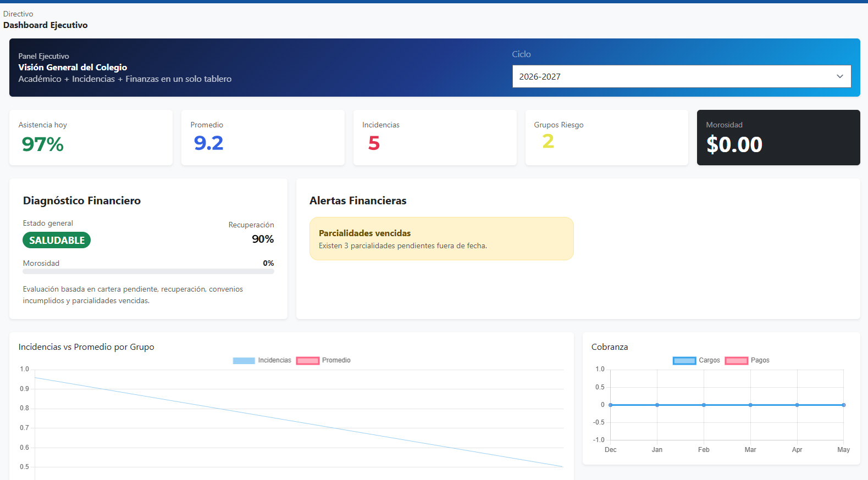This screenshot has width=868, height=480.
Task: Click the Apr data point on the Cobranza chart
Action: tap(797, 405)
